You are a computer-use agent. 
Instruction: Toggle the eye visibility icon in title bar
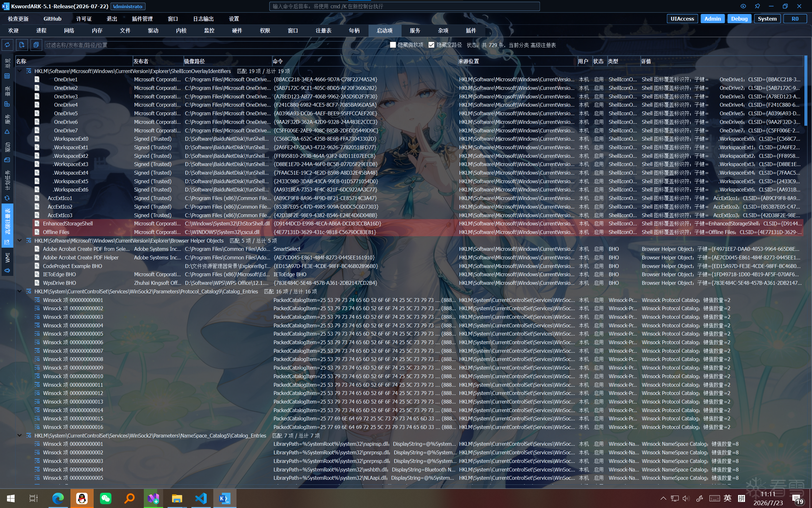743,6
